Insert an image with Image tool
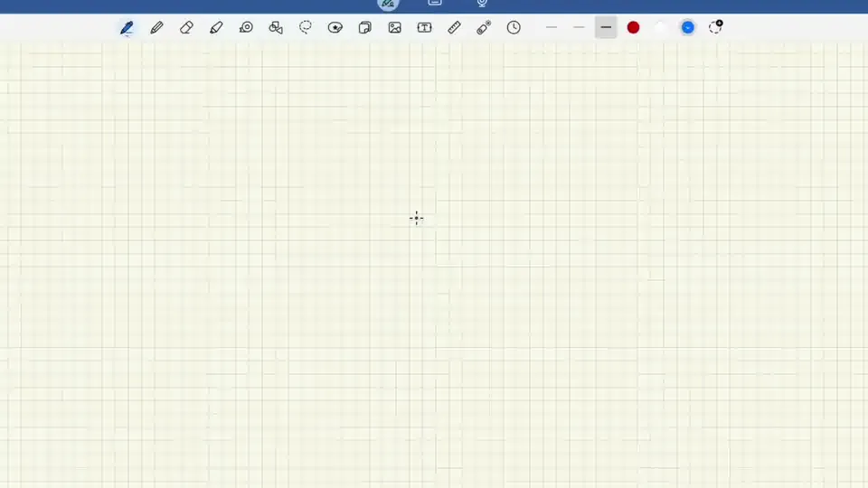 point(395,28)
